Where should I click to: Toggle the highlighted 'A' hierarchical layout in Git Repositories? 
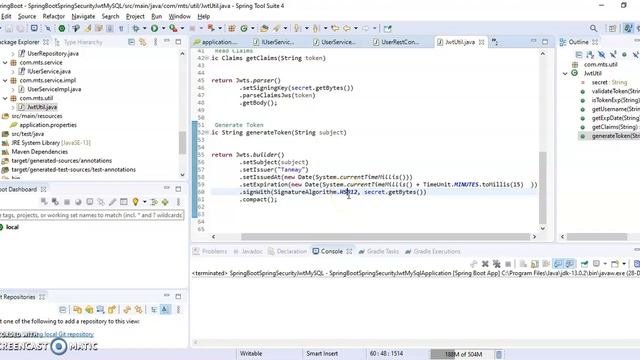pyautogui.click(x=165, y=310)
